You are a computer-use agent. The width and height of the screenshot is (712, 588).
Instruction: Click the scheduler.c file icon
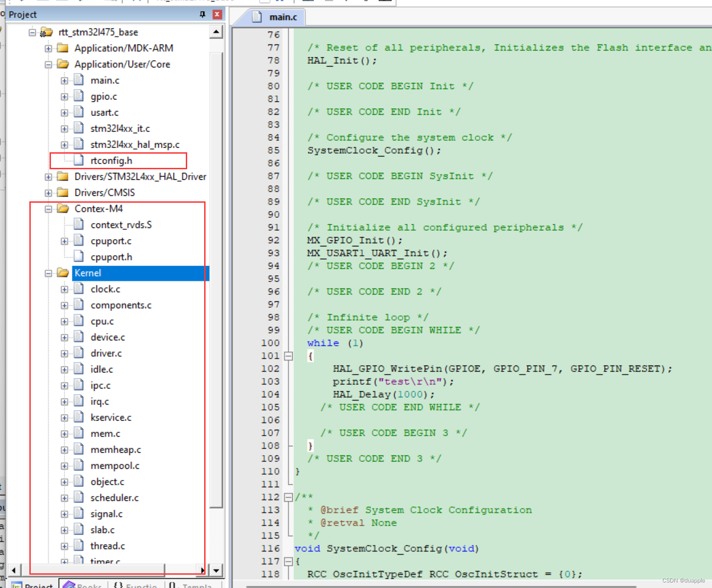(79, 498)
